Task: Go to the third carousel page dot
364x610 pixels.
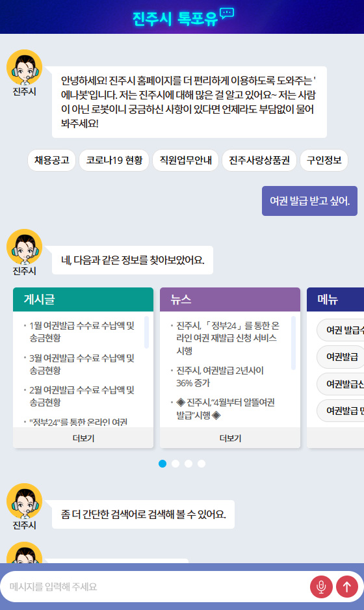Action: (x=188, y=463)
